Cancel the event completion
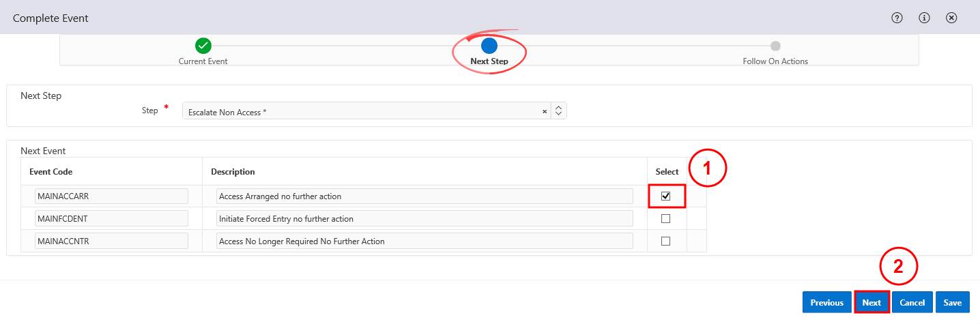 tap(912, 302)
